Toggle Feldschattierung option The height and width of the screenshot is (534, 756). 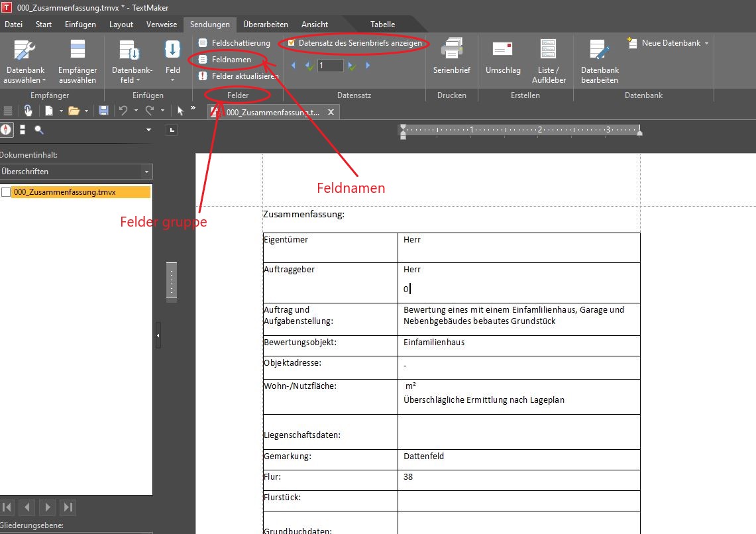[235, 43]
